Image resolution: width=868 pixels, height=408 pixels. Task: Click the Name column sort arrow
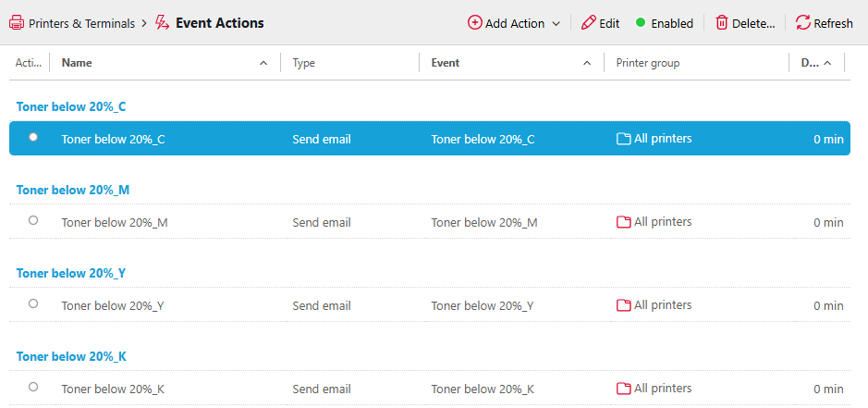[x=263, y=63]
